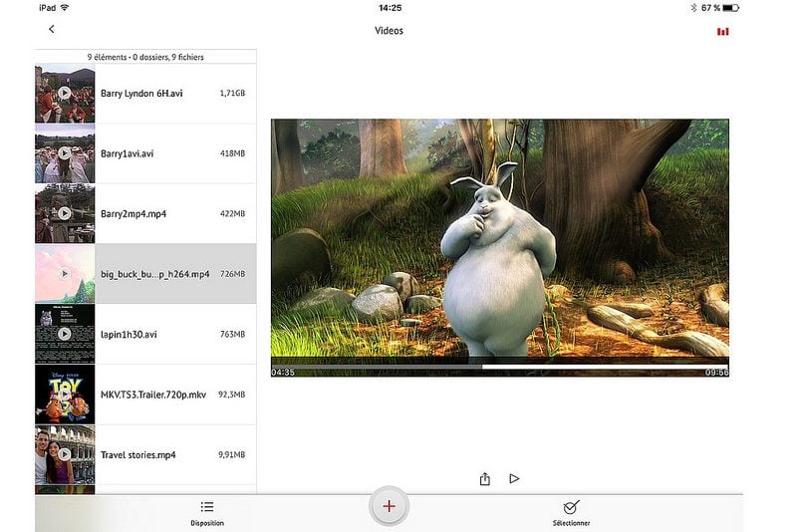Open Barry1avi.avi thumbnail
Viewport: 797px width, 532px height.
click(x=65, y=153)
